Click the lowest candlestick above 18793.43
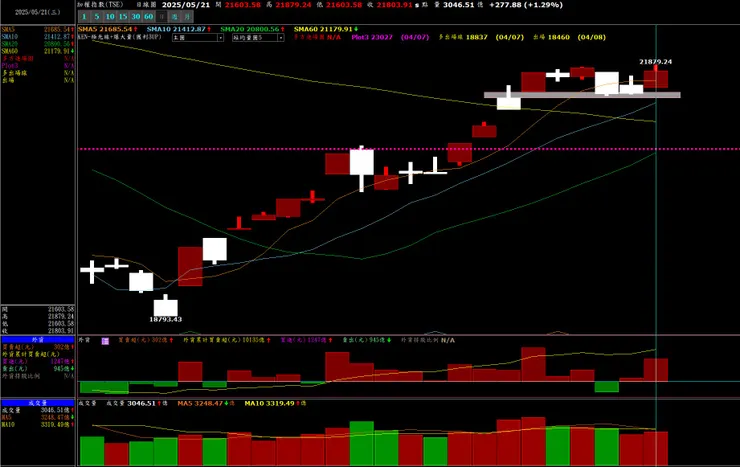 (166, 306)
